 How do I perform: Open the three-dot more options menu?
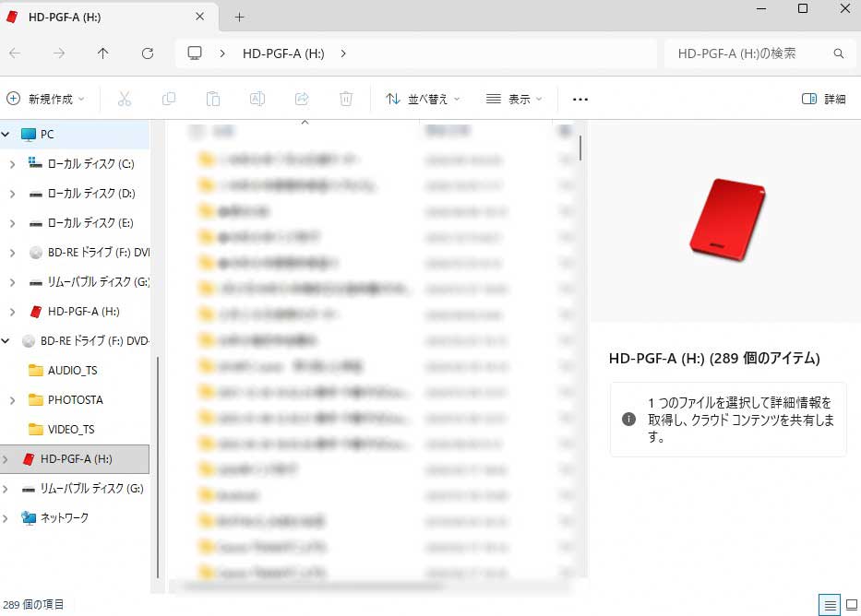coord(580,100)
